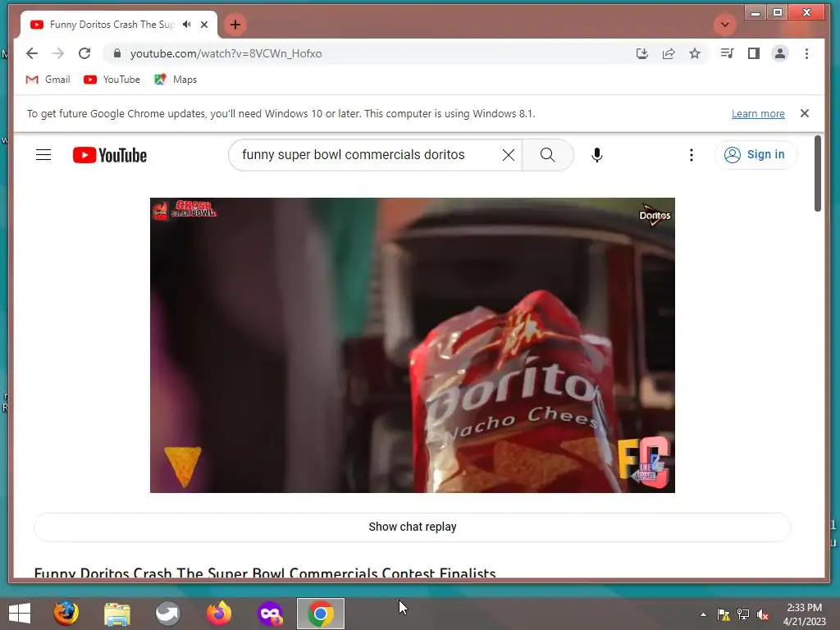
Task: Open the orange Firefox icon in taskbar
Action: click(218, 614)
